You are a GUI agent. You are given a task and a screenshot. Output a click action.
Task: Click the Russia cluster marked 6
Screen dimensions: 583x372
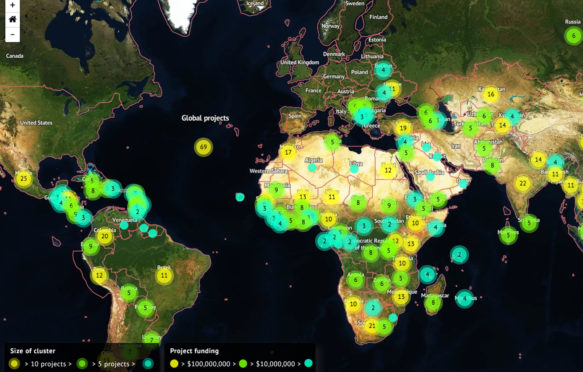573,36
